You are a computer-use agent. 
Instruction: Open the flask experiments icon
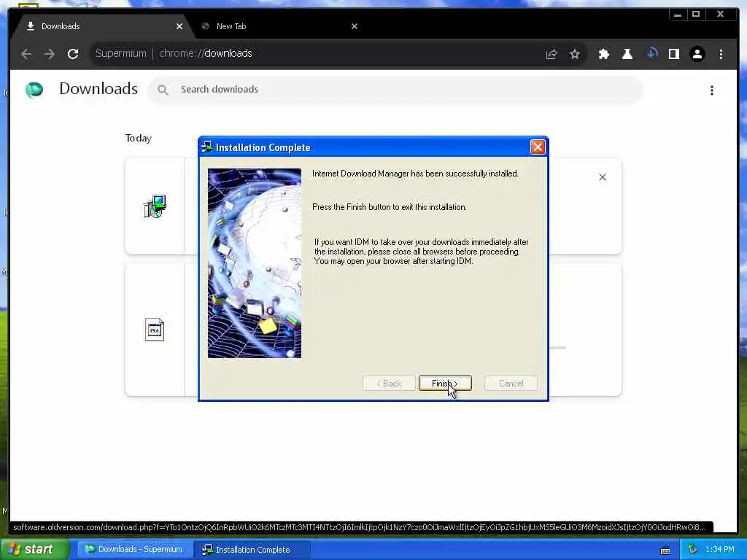(x=627, y=54)
